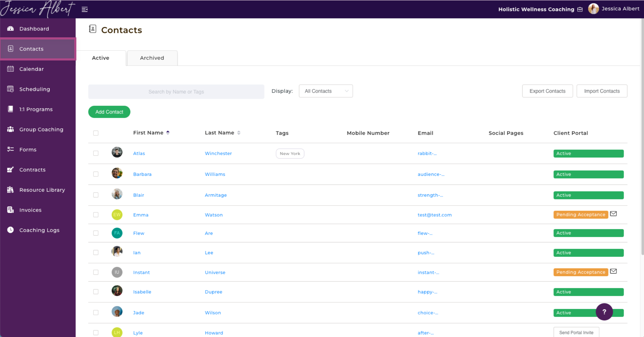
Task: Open the Winchester last name link
Action: [x=218, y=153]
